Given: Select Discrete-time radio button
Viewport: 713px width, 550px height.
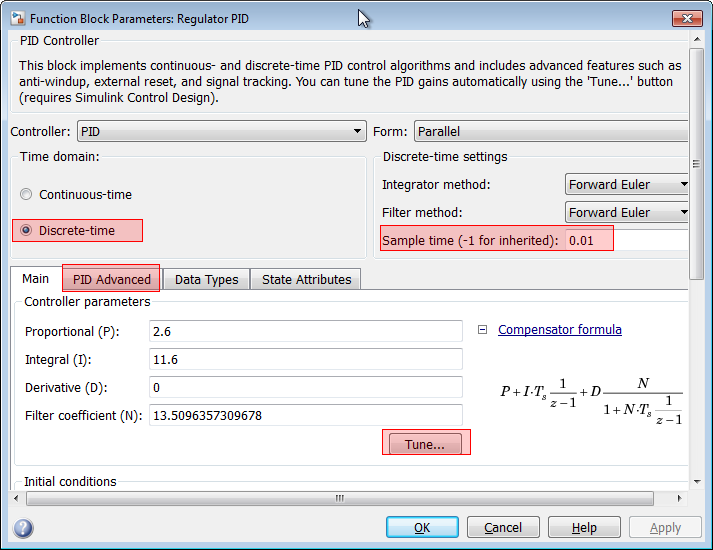Looking at the screenshot, I should 26,231.
